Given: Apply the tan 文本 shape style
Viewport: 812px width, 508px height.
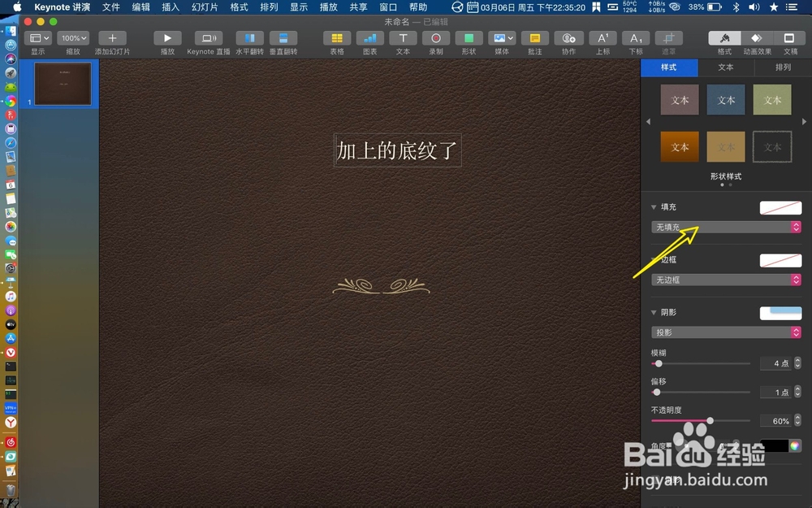Looking at the screenshot, I should pyautogui.click(x=726, y=146).
